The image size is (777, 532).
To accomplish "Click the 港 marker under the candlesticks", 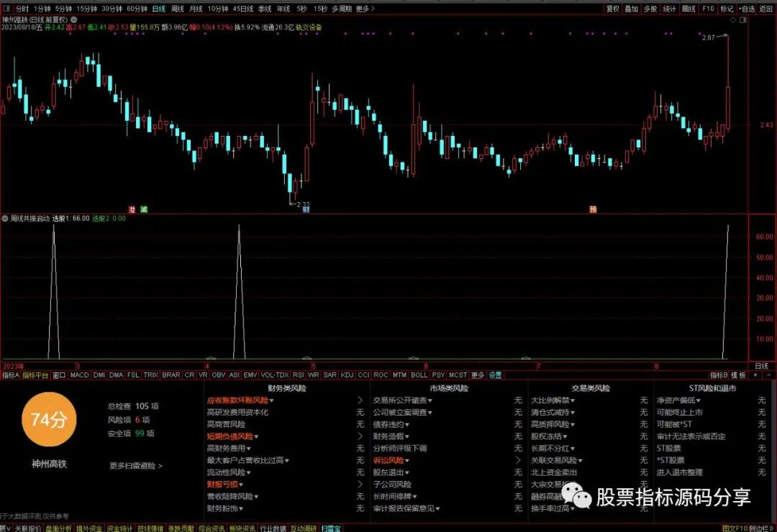I will pyautogui.click(x=132, y=209).
